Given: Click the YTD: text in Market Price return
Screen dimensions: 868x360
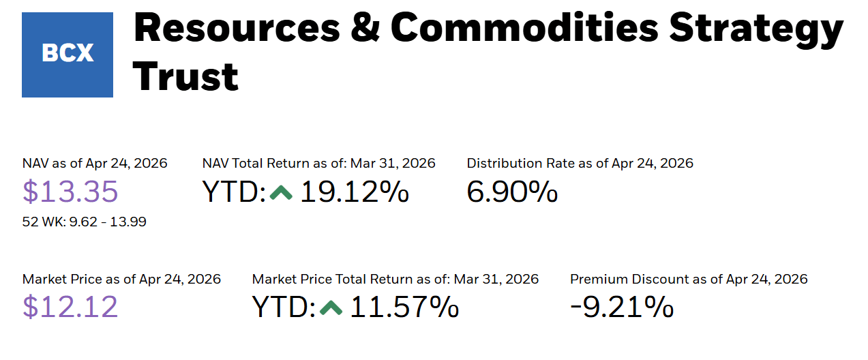Looking at the screenshot, I should pos(284,307).
